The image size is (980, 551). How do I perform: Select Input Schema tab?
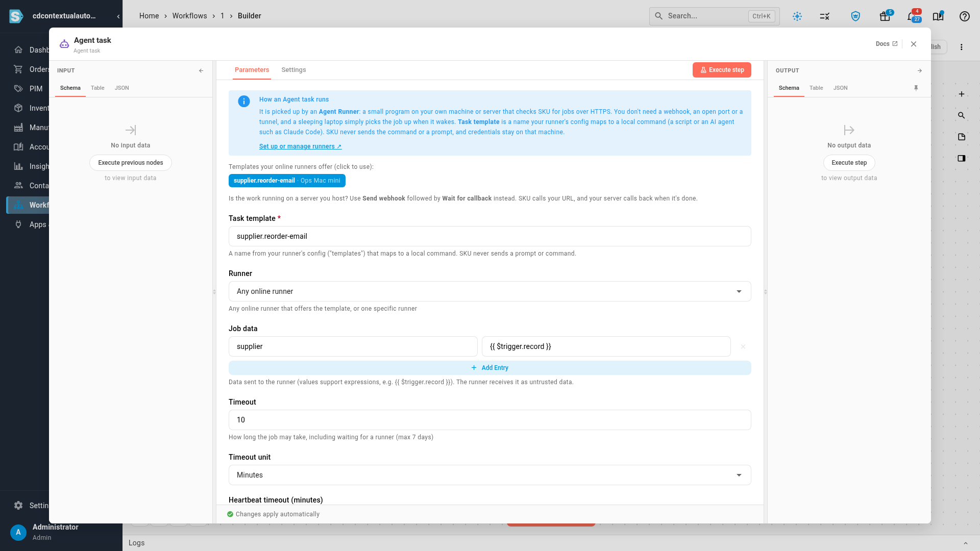tap(70, 88)
